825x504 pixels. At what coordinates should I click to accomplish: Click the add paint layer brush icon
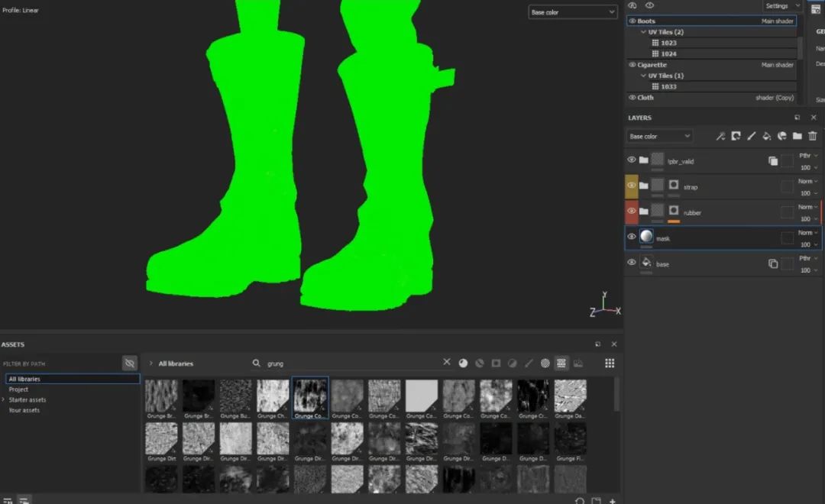coord(751,136)
